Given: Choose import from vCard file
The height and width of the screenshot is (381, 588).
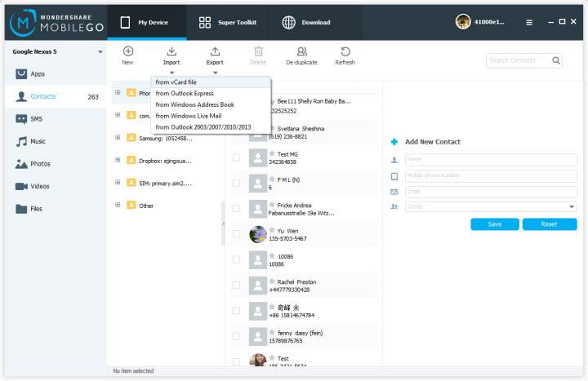Looking at the screenshot, I should click(211, 82).
